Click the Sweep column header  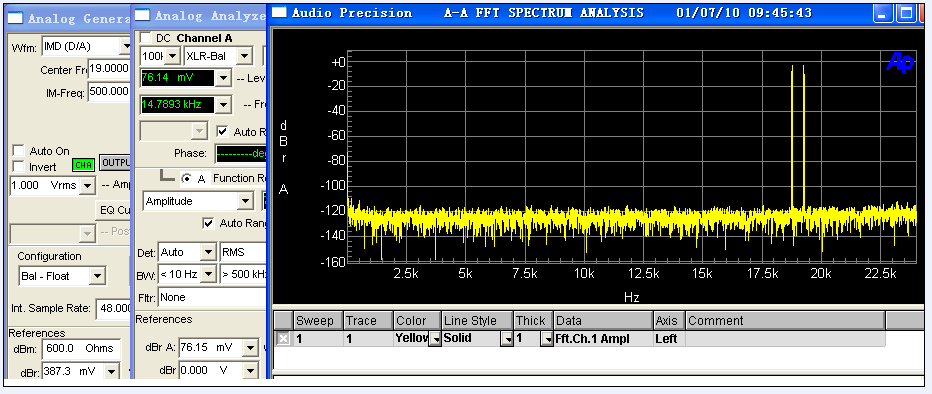coord(319,321)
